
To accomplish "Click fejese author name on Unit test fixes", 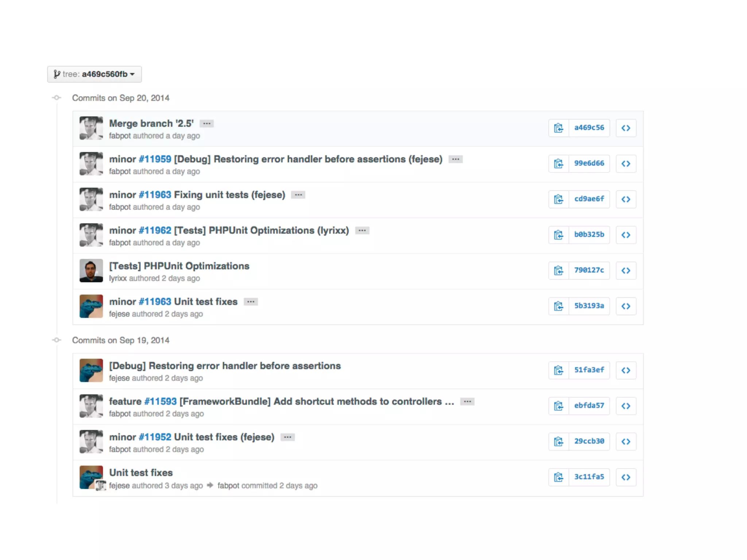I will (x=119, y=486).
